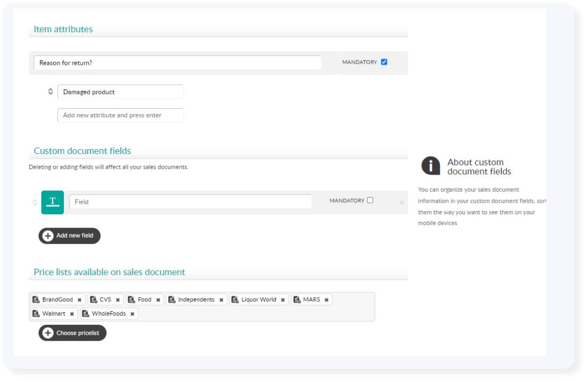Screen dimensions: 588x382
Task: Click the Liquor World pricelist icon
Action: [x=235, y=300]
